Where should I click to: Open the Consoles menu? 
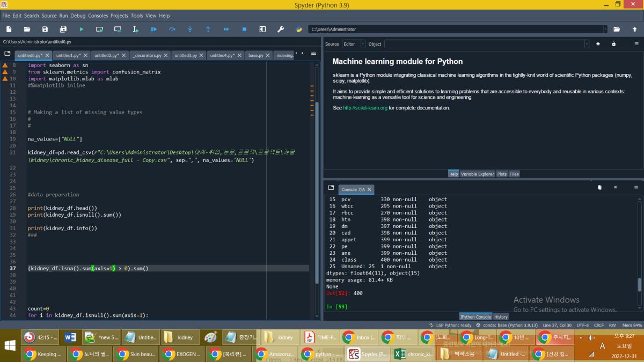(x=98, y=16)
